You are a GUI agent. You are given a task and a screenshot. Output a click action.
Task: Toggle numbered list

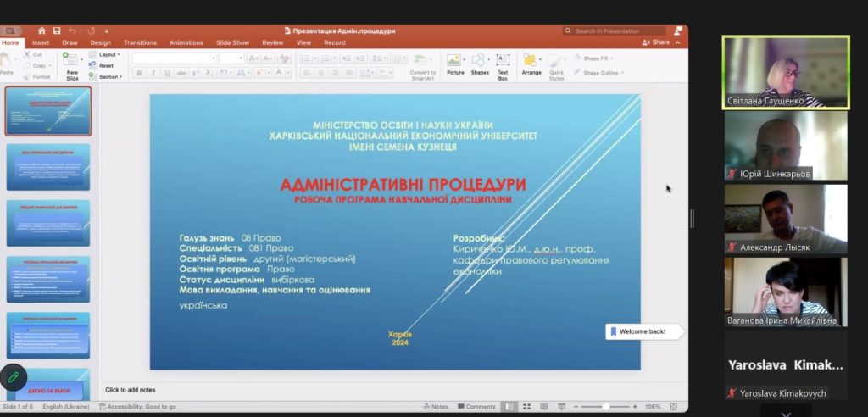coord(327,58)
